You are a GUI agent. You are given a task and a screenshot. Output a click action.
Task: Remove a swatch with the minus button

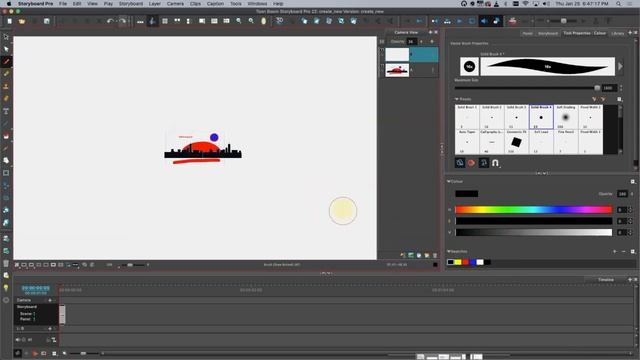[624, 251]
